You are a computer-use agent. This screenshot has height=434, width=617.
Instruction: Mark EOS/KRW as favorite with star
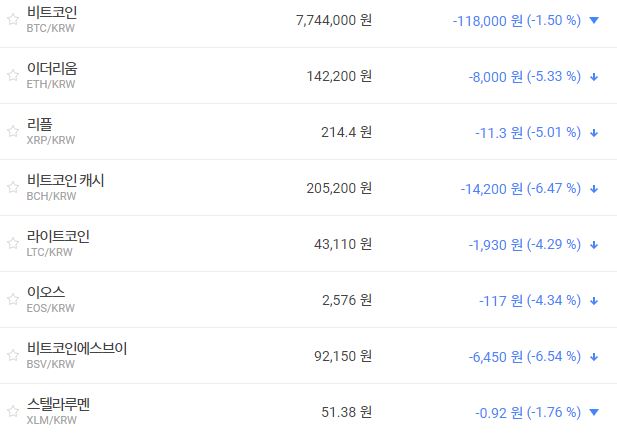pyautogui.click(x=12, y=300)
